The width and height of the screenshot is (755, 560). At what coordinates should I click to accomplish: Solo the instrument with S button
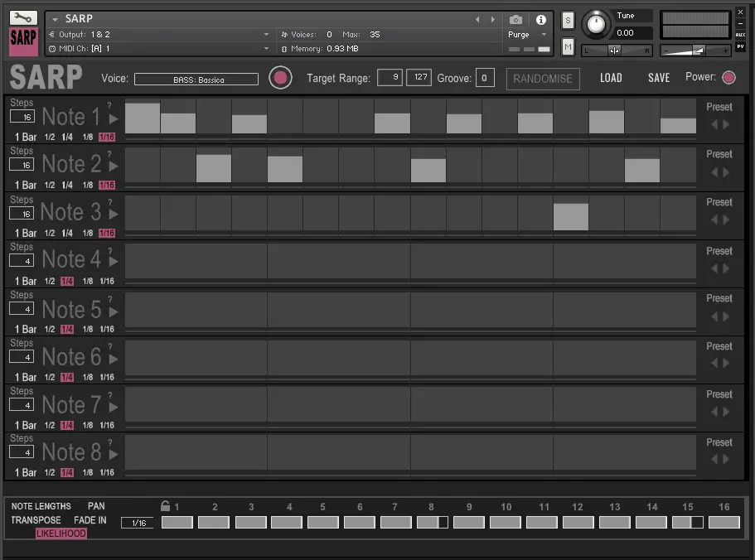(568, 21)
